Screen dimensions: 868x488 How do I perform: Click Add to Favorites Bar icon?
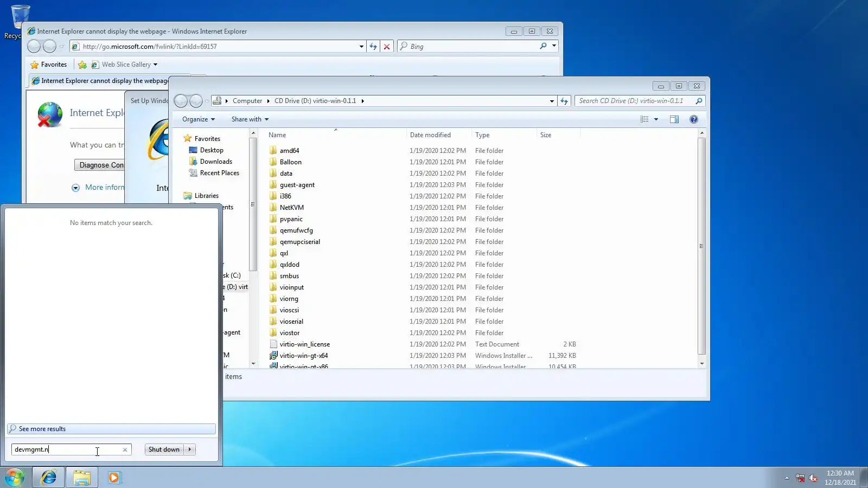click(82, 65)
